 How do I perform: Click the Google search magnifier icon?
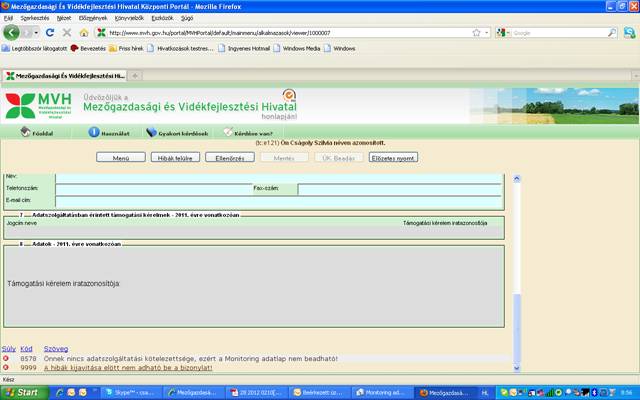612,33
